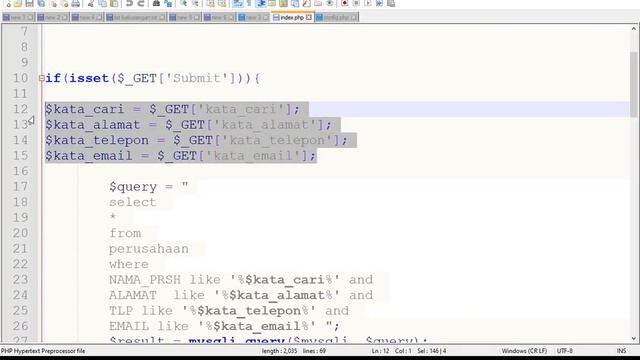Switch to the new 1 tab
The image size is (640, 360).
tap(18, 18)
